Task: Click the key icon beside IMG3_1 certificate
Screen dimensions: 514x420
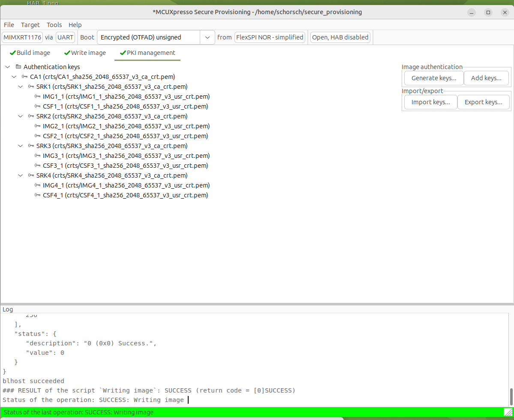Action: point(37,155)
